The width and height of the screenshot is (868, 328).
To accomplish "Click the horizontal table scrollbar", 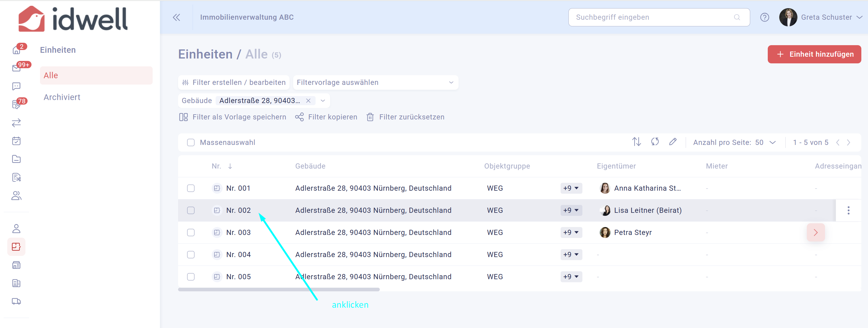I will [279, 289].
